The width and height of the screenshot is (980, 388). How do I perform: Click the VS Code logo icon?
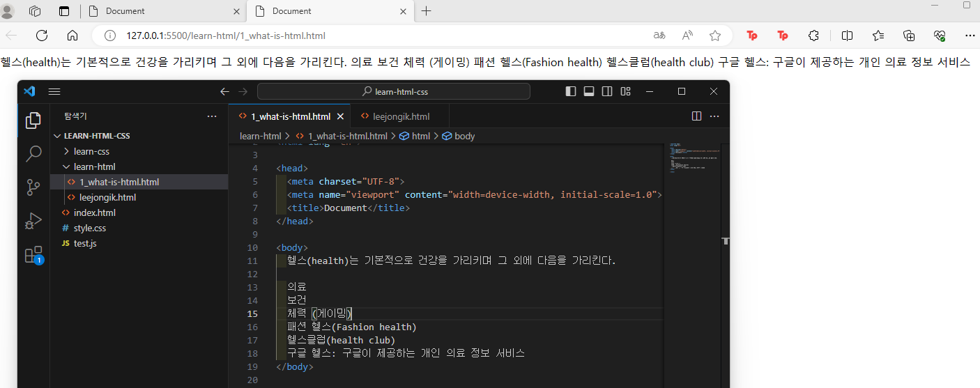tap(29, 91)
